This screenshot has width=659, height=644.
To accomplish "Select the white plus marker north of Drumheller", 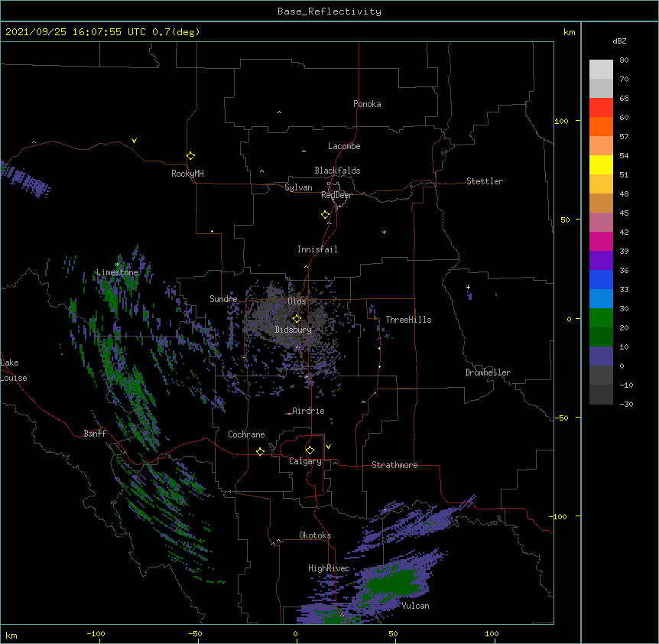I will (x=468, y=287).
